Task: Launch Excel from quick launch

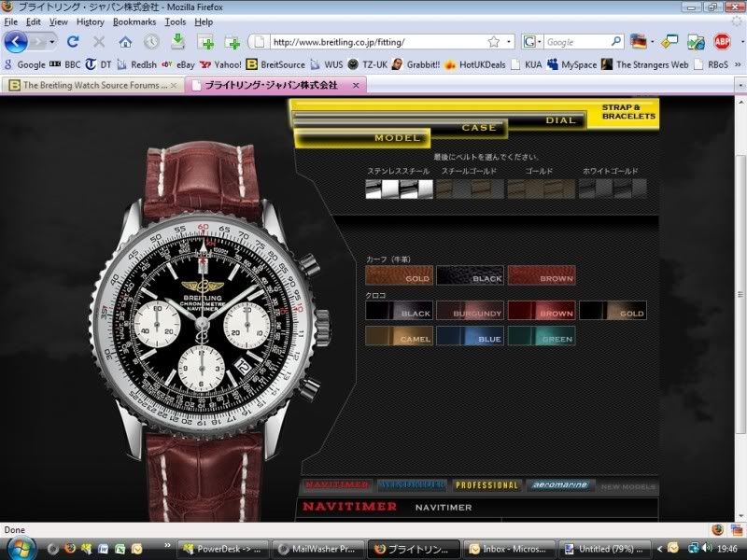Action: pyautogui.click(x=120, y=549)
